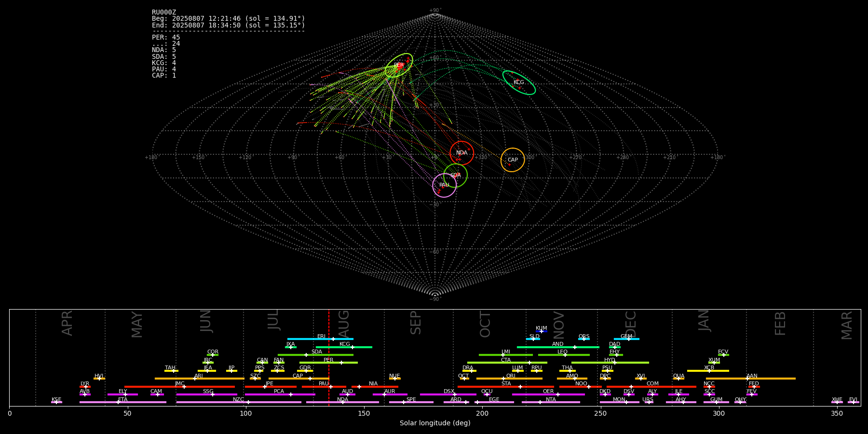
Task: Click the DEC month label
Action: [631, 324]
